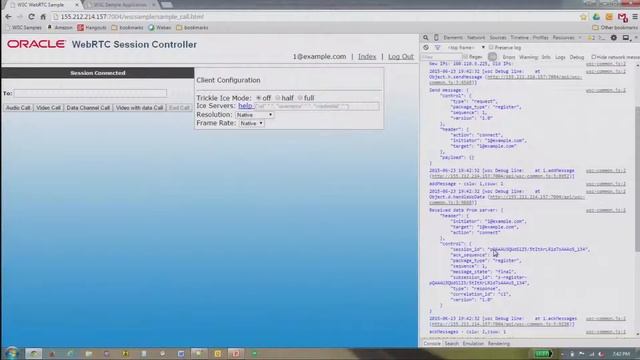Viewport: 640px width, 360px height.
Task: Click the Oracle logo
Action: (36, 44)
